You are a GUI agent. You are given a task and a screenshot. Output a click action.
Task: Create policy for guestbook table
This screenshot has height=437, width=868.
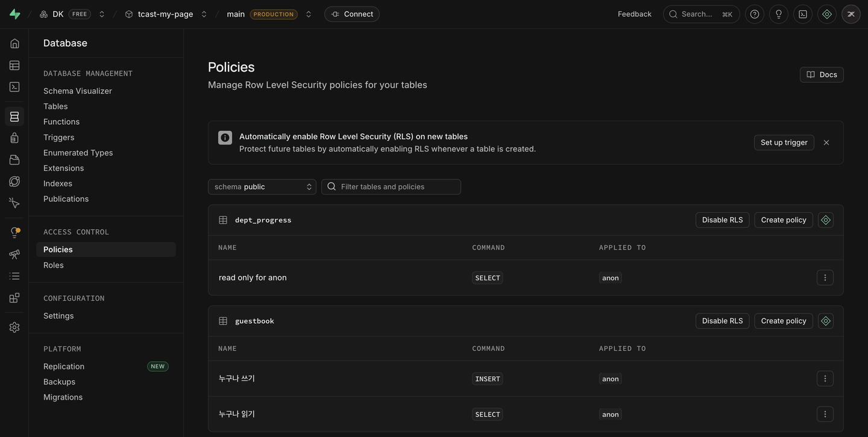784,321
